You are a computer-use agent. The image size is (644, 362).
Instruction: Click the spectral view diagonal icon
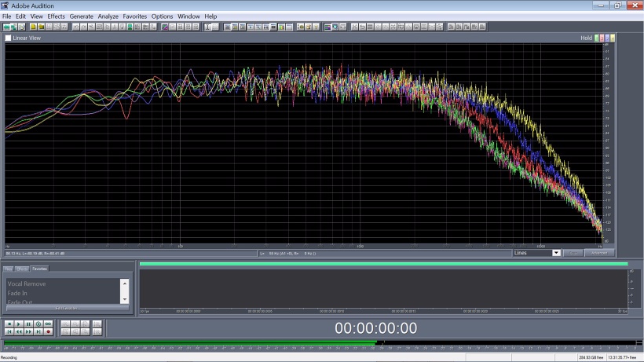point(165,27)
